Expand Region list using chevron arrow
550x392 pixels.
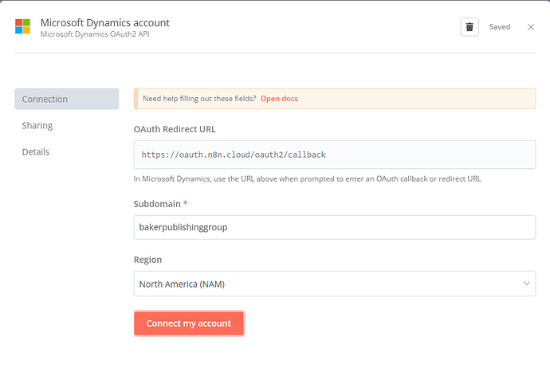tap(526, 284)
